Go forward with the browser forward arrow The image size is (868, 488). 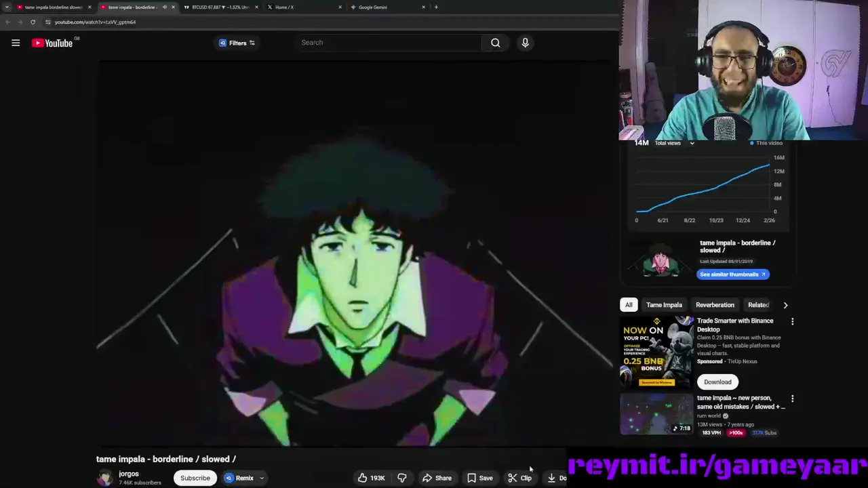point(20,22)
